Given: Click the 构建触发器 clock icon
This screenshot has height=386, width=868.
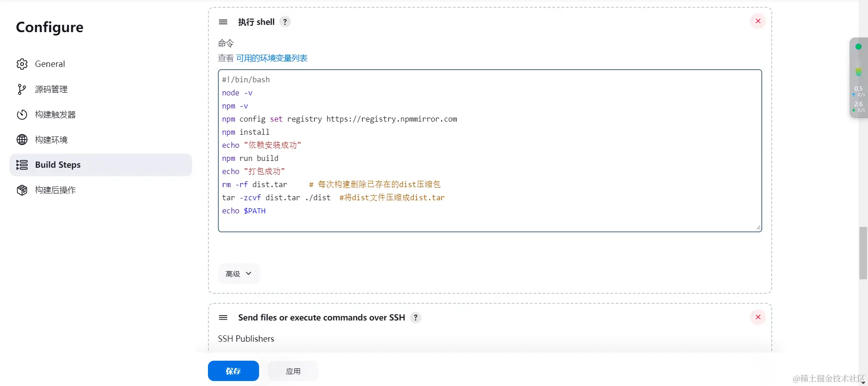Looking at the screenshot, I should click(22, 114).
